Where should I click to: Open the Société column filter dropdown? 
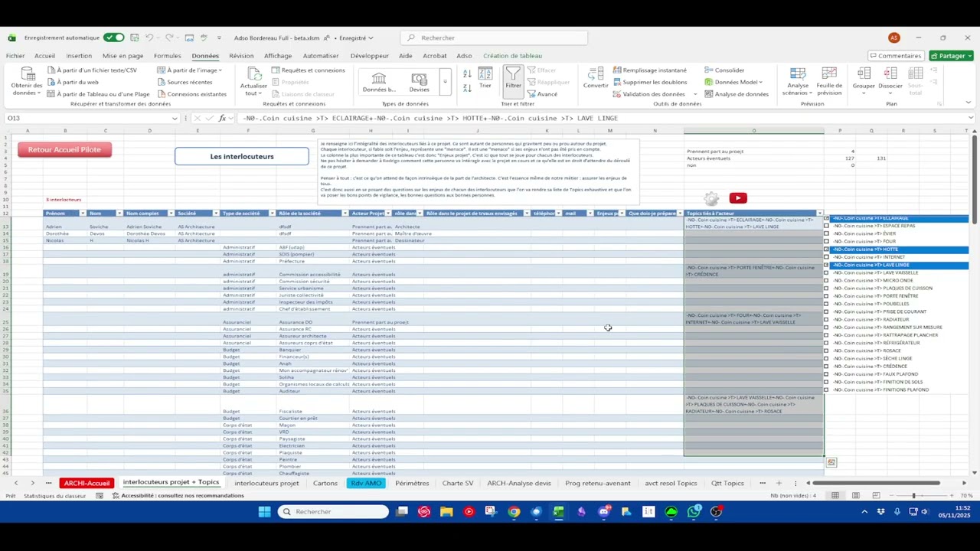pyautogui.click(x=216, y=214)
